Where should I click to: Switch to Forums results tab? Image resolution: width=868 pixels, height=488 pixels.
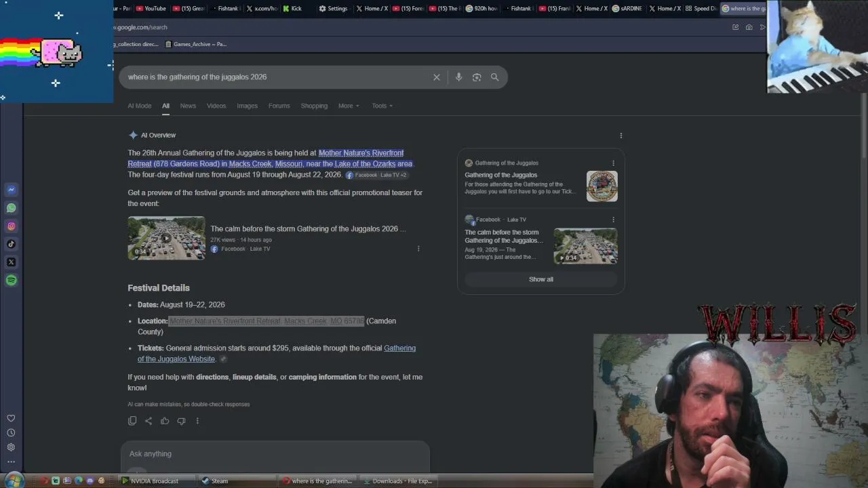pos(279,106)
